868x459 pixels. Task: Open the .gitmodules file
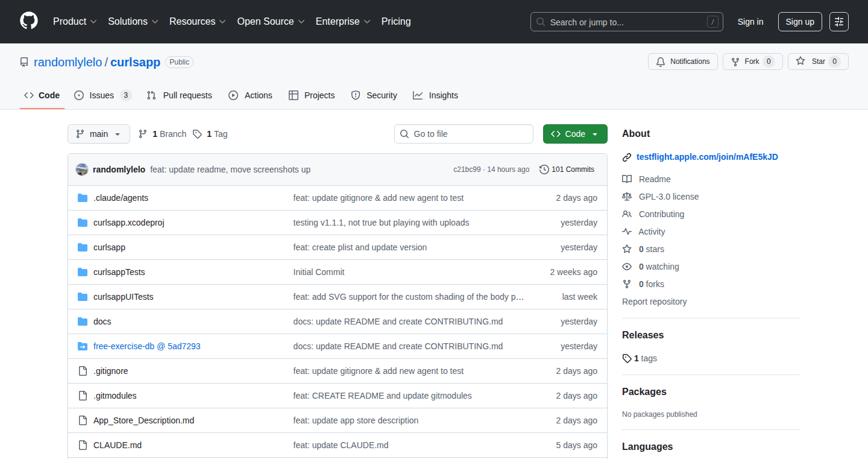[115, 396]
